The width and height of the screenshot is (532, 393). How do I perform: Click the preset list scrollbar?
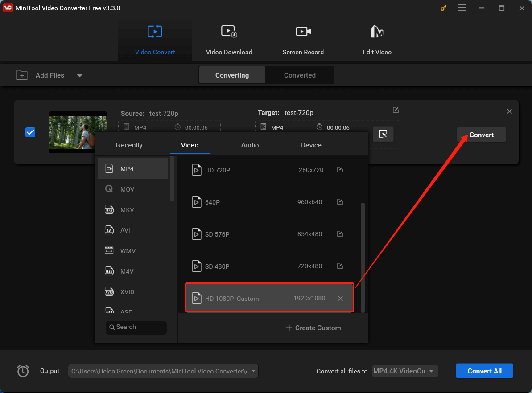click(x=363, y=258)
